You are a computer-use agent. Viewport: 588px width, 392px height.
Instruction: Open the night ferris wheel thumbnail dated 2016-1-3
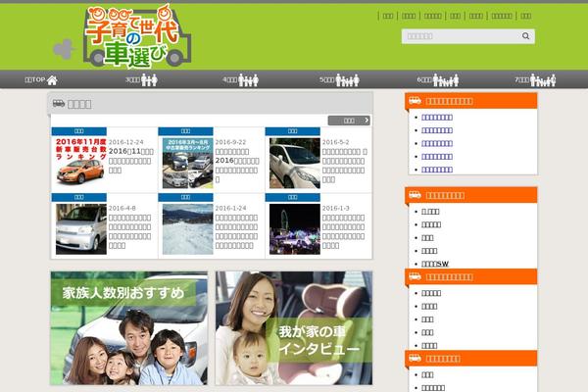point(295,228)
